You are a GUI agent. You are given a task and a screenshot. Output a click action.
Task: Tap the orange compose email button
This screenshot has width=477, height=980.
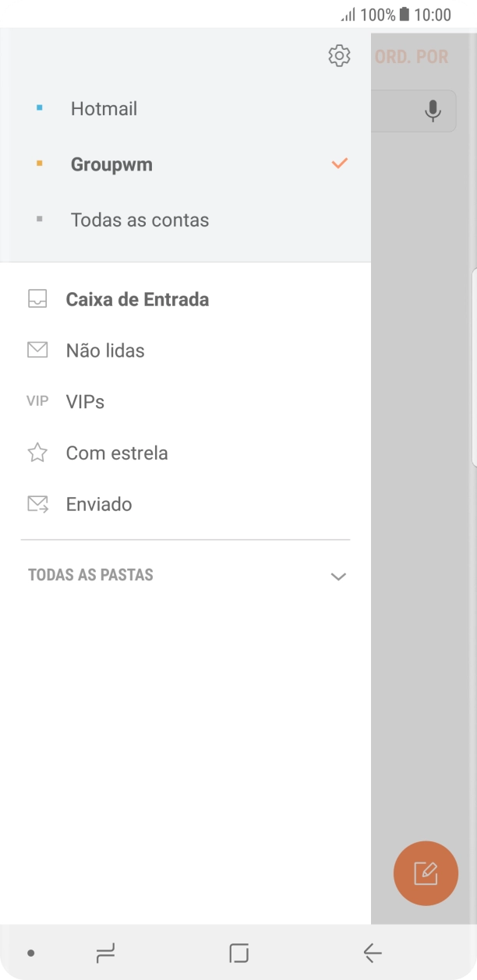pyautogui.click(x=426, y=873)
